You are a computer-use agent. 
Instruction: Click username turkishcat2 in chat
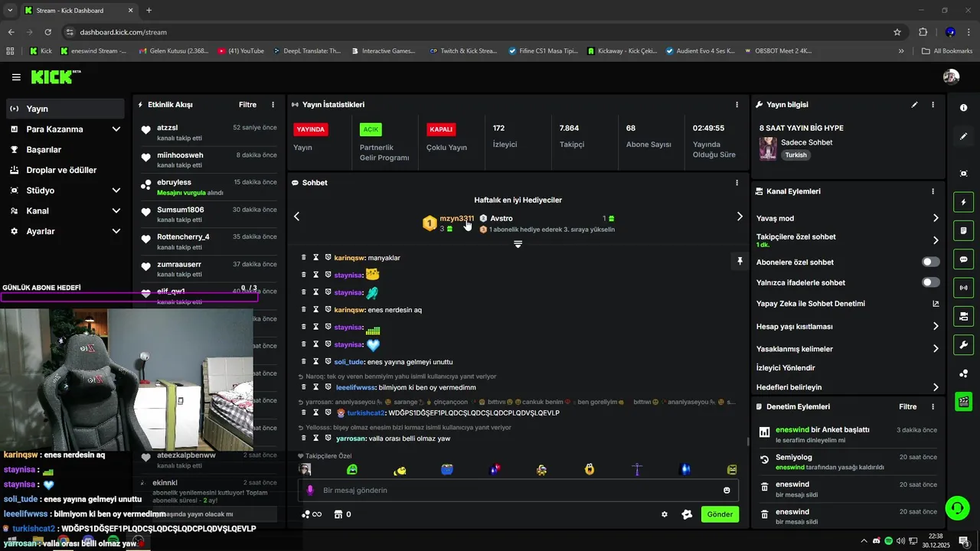click(x=366, y=413)
